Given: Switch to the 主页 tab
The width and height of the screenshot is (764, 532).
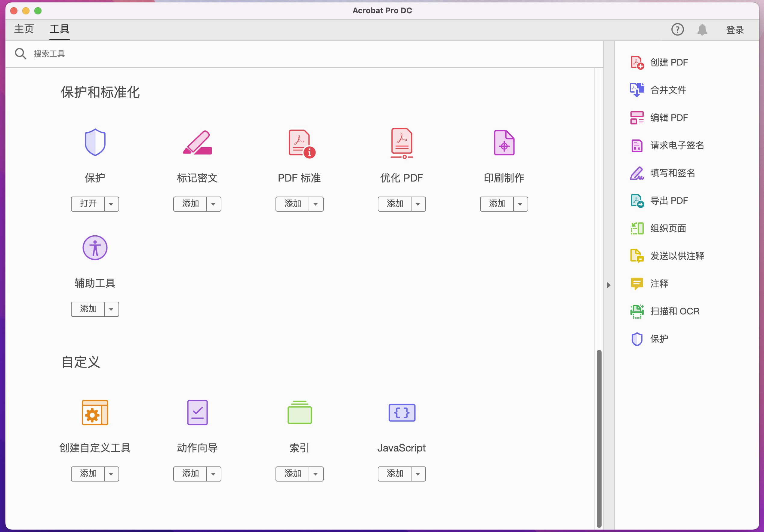Looking at the screenshot, I should coord(24,29).
